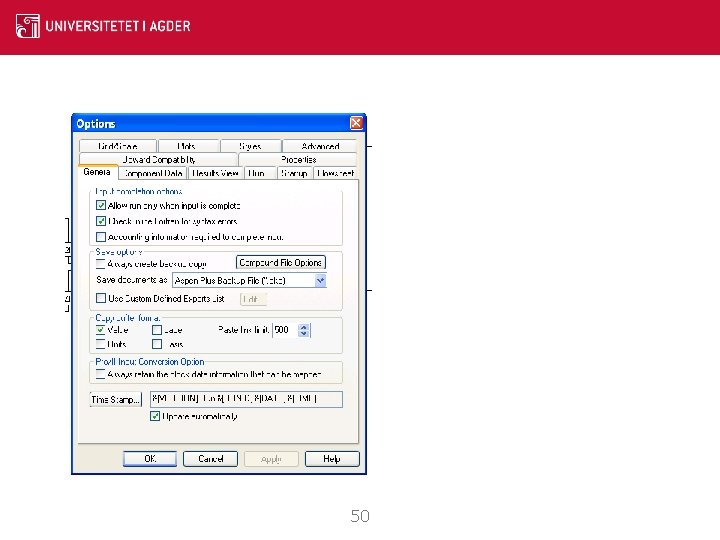The image size is (720, 540).
Task: Click the Apply button
Action: [x=271, y=459]
